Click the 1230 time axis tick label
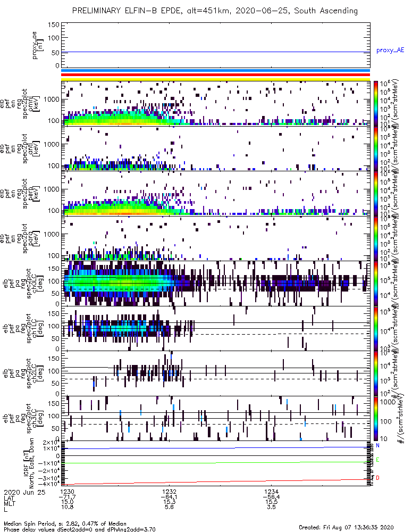The height and width of the screenshot is (532, 412). coord(67,492)
